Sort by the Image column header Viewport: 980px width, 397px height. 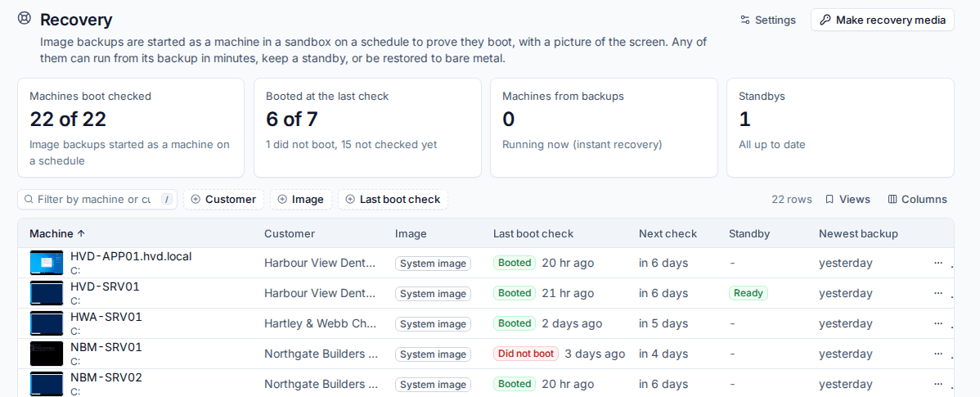pyautogui.click(x=411, y=234)
